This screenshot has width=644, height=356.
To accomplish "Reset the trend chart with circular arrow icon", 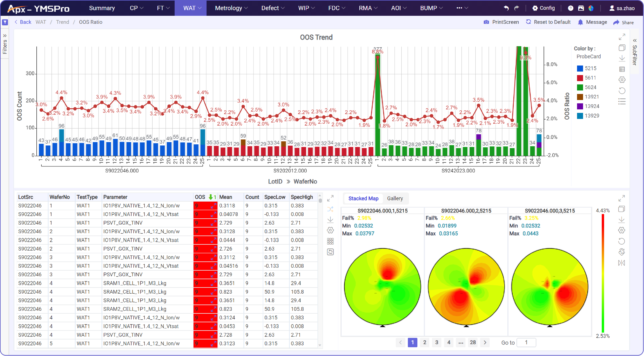I will (x=622, y=91).
